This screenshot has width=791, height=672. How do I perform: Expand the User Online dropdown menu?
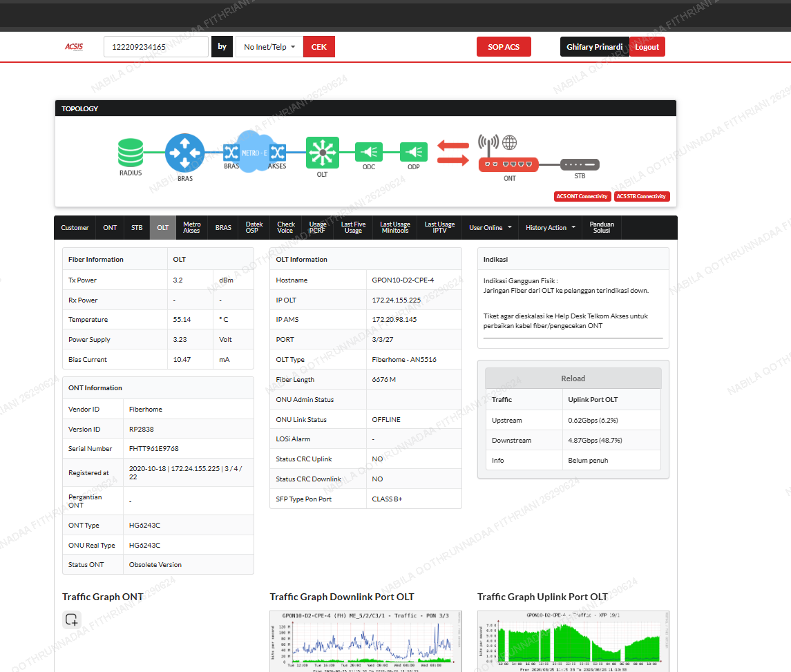[x=490, y=227]
